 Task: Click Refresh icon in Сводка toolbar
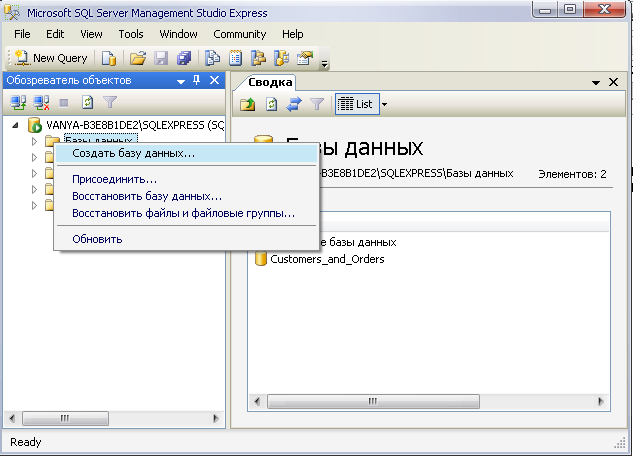pyautogui.click(x=271, y=105)
